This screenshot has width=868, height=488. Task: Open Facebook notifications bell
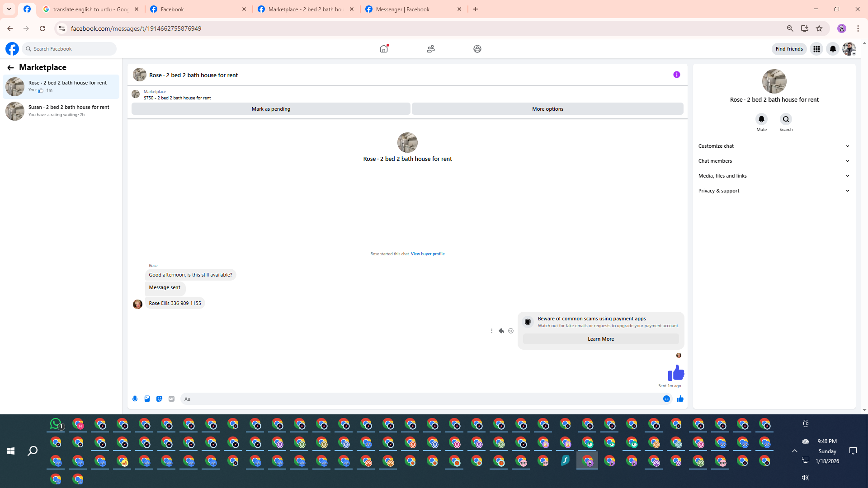(833, 49)
